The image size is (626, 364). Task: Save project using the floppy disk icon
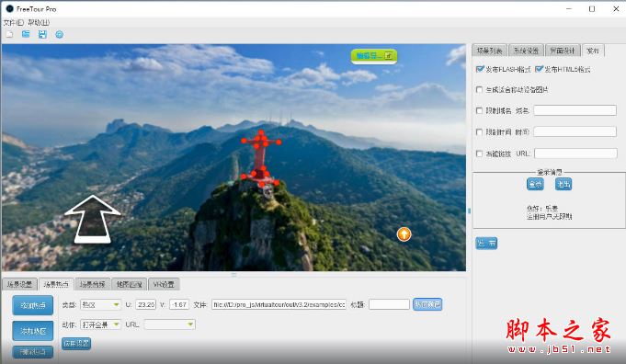coord(42,34)
